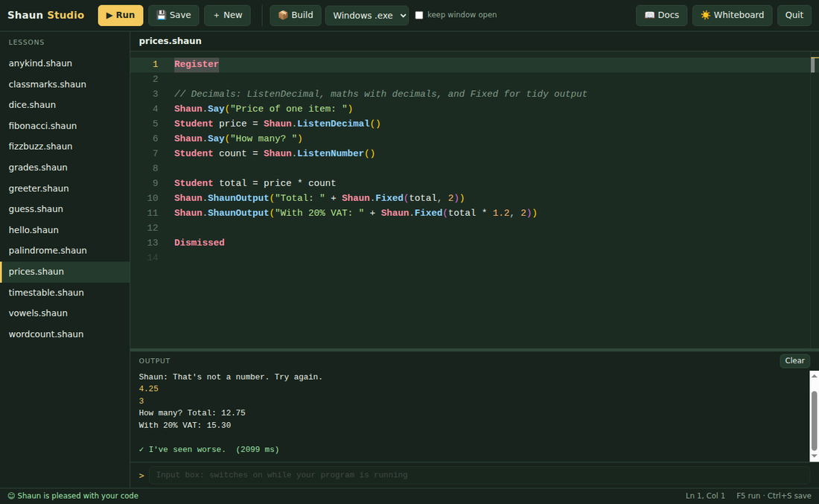Click the smiley status icon in the status bar
819x504 pixels.
point(11,496)
